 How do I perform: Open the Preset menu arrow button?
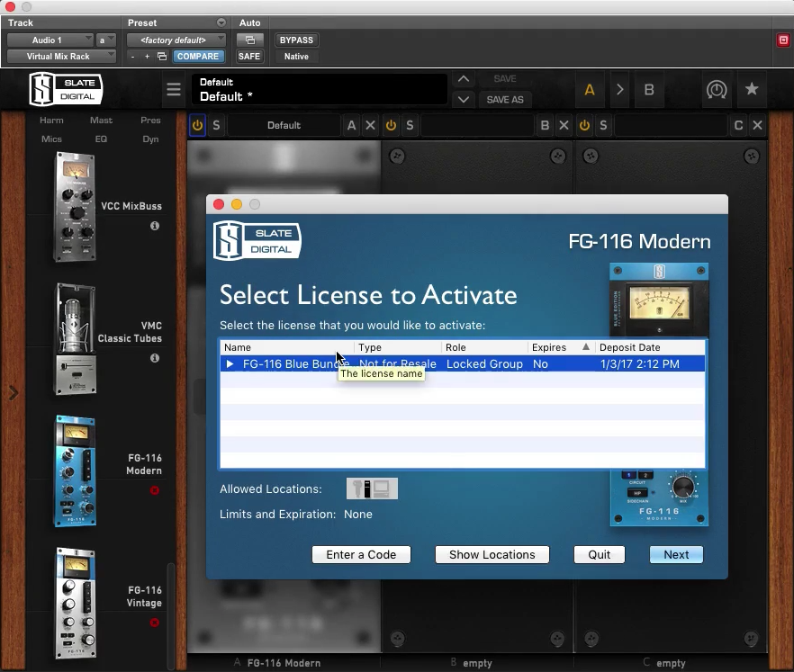[x=221, y=22]
